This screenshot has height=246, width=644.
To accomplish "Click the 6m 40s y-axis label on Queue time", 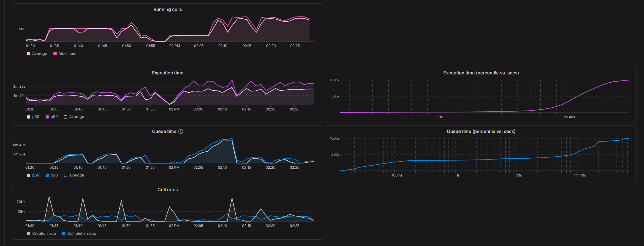I will click(x=19, y=145).
